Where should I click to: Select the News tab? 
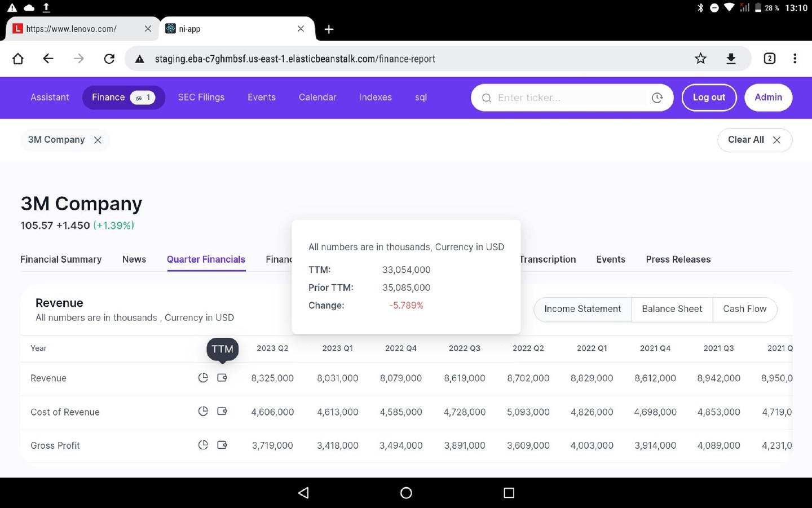134,259
